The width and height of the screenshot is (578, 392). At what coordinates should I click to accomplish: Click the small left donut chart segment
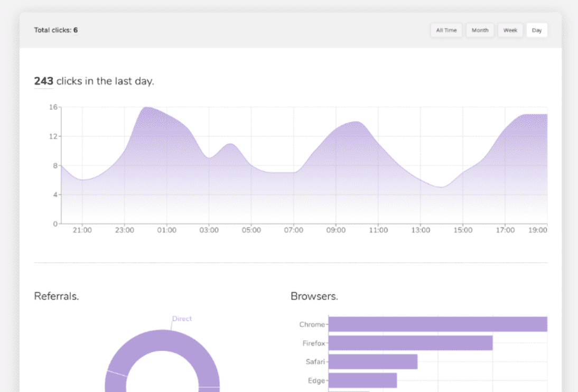click(115, 383)
